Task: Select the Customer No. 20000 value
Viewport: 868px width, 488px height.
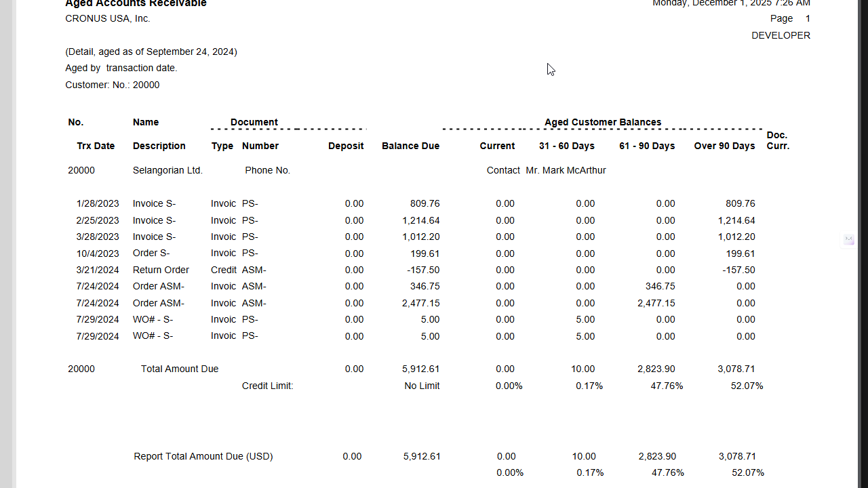Action: (146, 85)
